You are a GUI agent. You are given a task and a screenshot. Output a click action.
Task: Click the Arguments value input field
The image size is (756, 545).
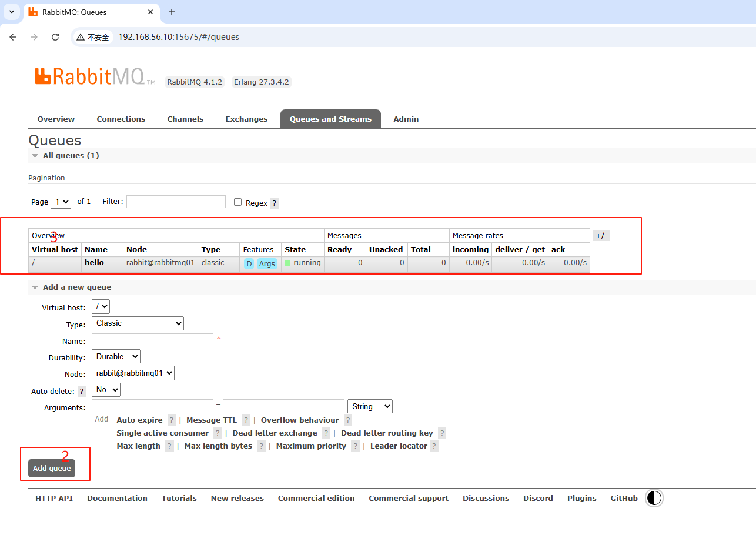(x=283, y=406)
